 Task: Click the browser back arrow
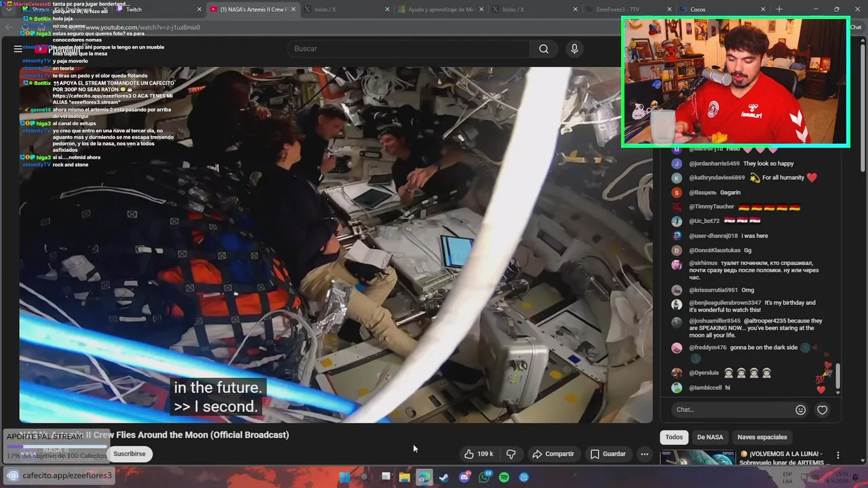coord(8,28)
